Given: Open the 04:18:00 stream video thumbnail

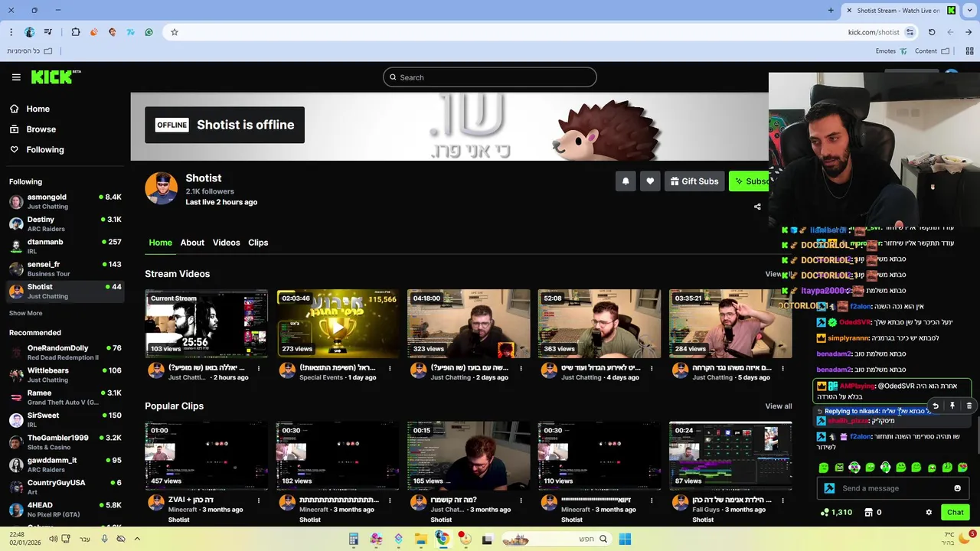Looking at the screenshot, I should click(469, 324).
